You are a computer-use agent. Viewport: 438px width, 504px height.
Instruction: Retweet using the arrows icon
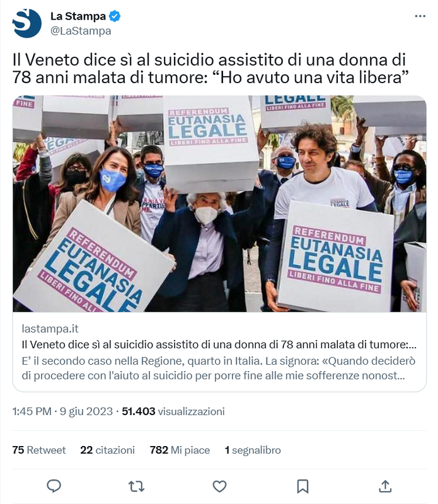[x=136, y=486]
